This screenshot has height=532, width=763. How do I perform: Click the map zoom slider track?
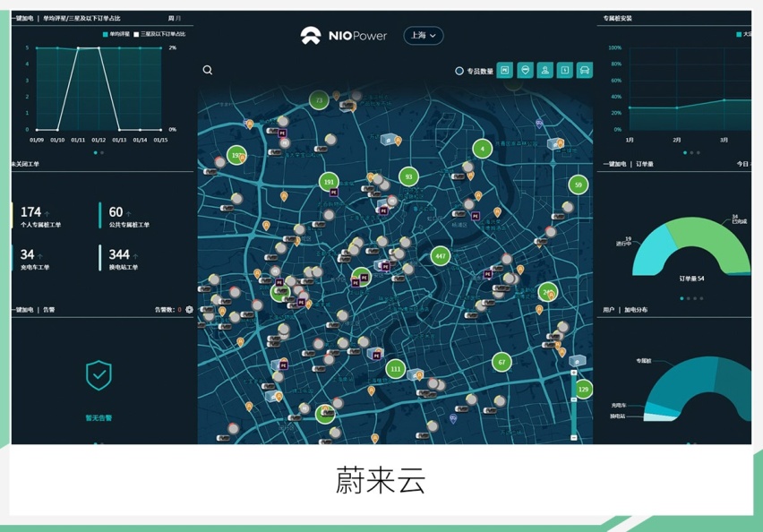coord(574,405)
